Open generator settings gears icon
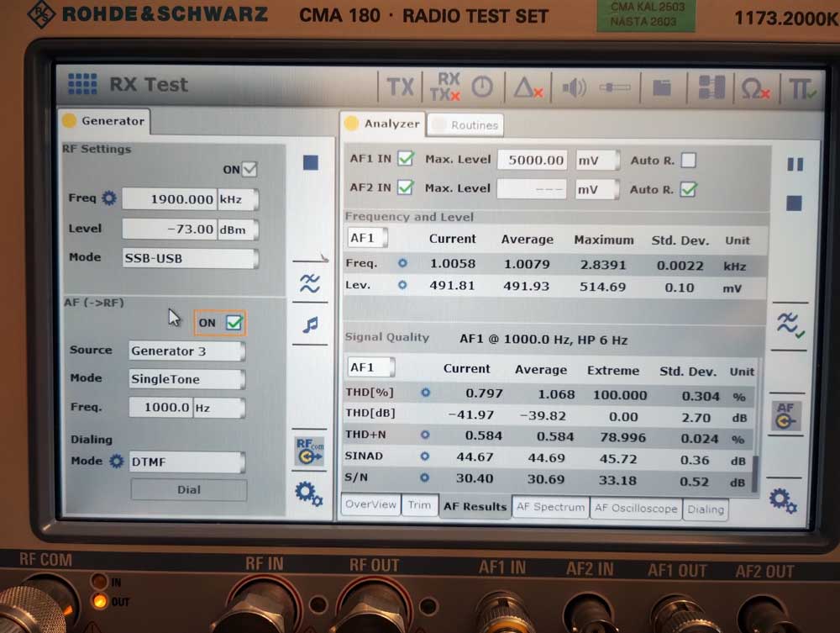This screenshot has width=840, height=633. coord(308,493)
